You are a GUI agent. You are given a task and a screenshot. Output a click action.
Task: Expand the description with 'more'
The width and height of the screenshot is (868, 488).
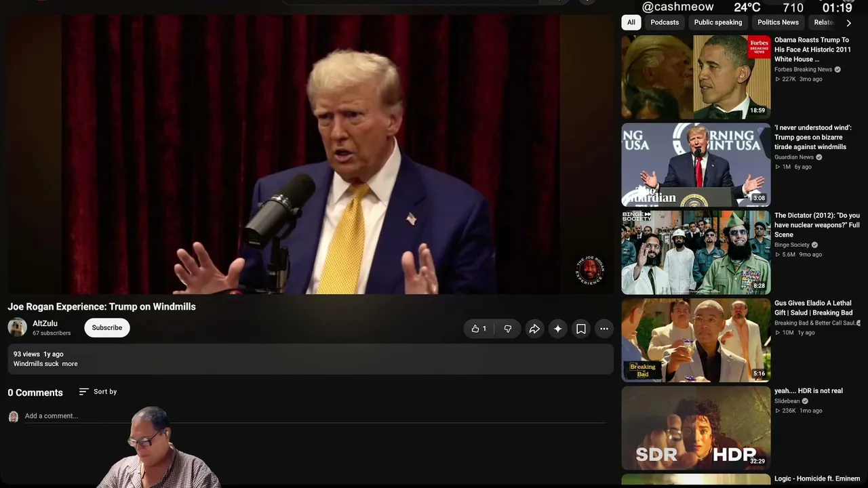[70, 364]
